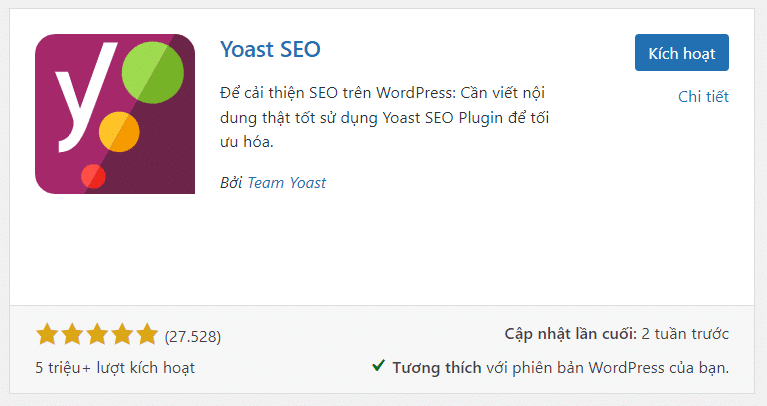Visit the Team Yoast author link
Image resolution: width=767 pixels, height=406 pixels.
click(x=287, y=182)
